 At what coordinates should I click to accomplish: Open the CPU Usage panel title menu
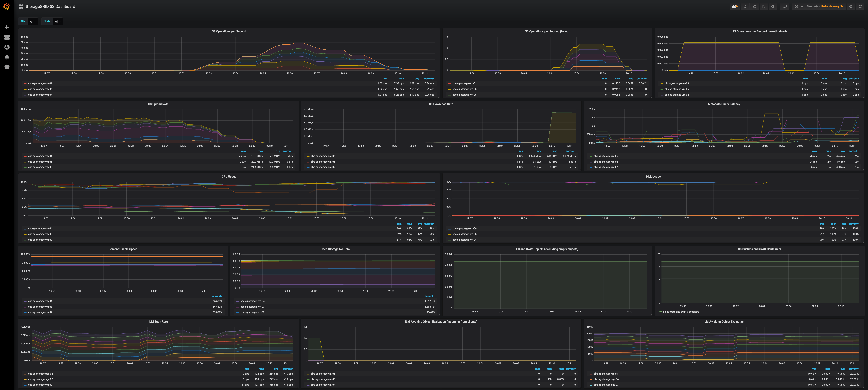pos(229,176)
